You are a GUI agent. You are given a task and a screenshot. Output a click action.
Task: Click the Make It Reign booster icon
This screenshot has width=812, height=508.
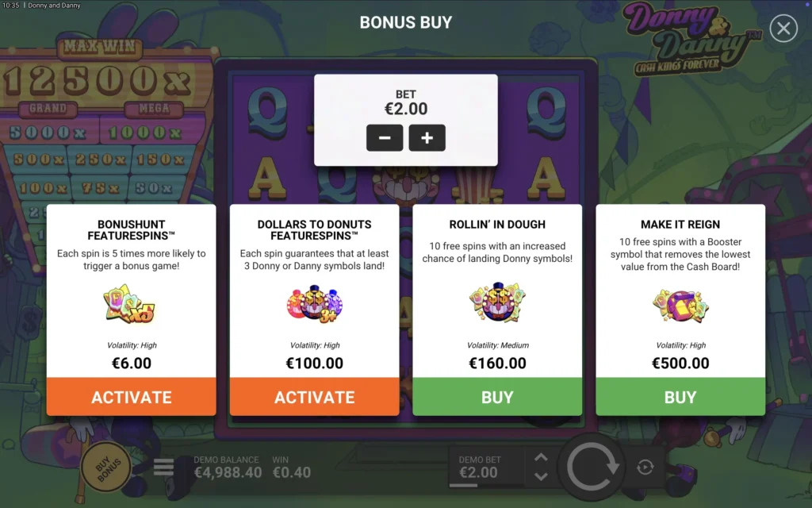point(680,305)
